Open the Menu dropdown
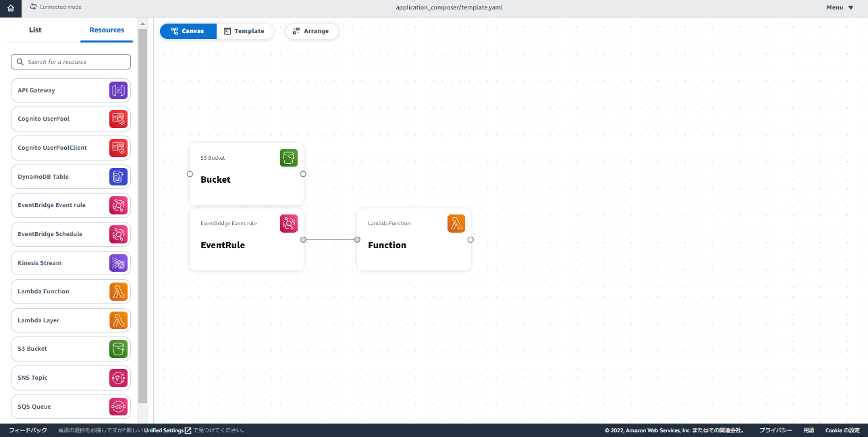This screenshot has width=868, height=437. pos(840,7)
